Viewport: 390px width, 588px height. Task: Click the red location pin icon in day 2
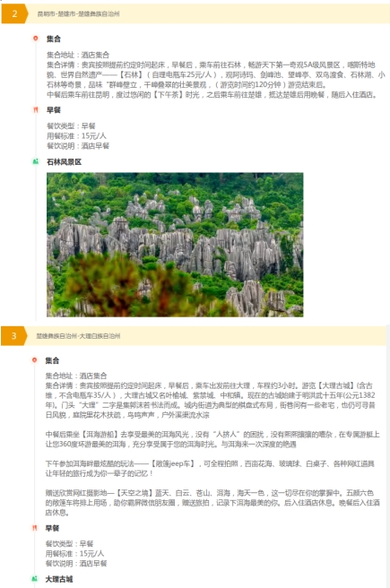click(36, 39)
